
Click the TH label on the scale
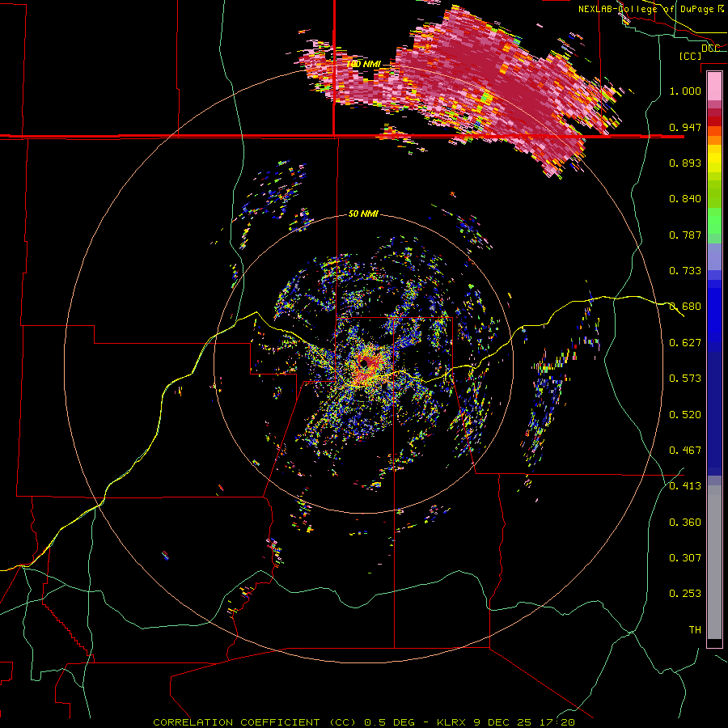(x=695, y=630)
